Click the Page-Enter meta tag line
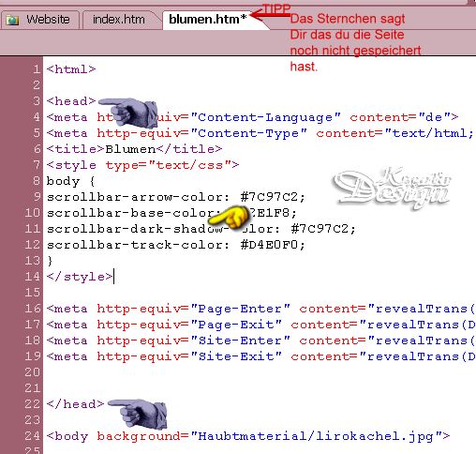 [x=260, y=309]
